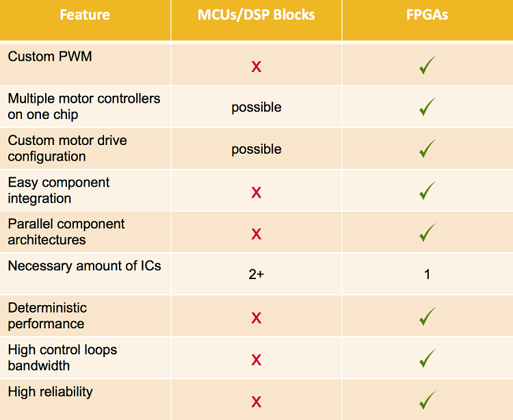Click green checkmark in Easy component integration row
The image size is (513, 420).
[x=428, y=191]
